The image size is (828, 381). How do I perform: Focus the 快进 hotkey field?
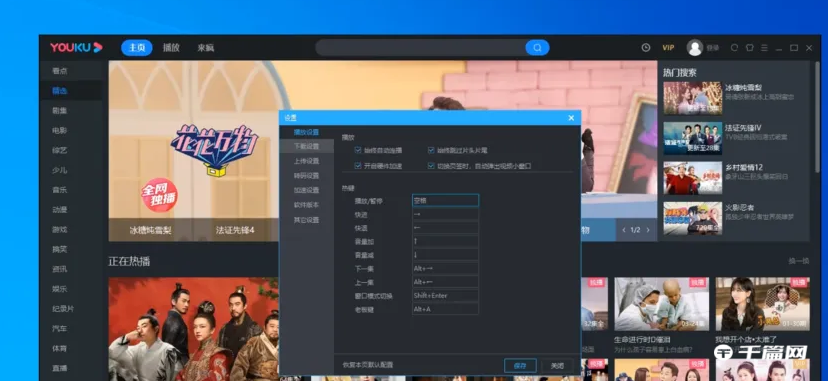tap(445, 214)
